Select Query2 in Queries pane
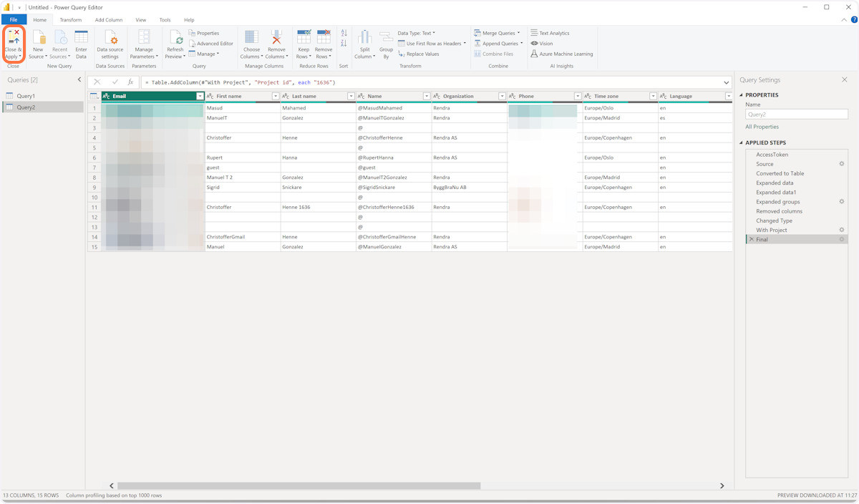The height and width of the screenshot is (504, 859). pos(43,107)
